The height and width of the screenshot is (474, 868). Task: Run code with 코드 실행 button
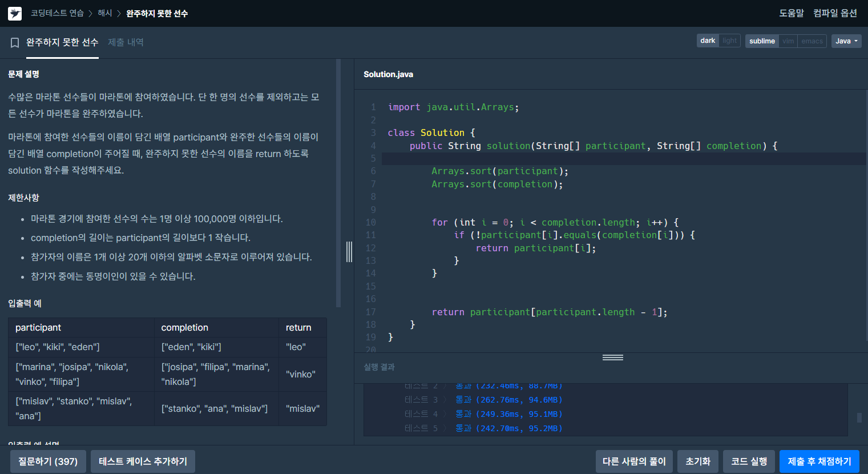[x=749, y=461]
